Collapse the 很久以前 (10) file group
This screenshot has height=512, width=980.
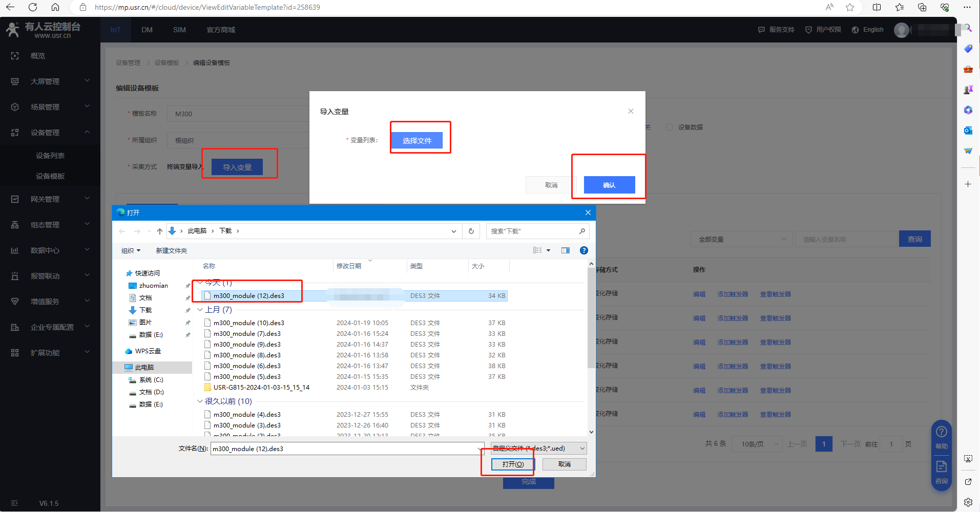tap(200, 401)
